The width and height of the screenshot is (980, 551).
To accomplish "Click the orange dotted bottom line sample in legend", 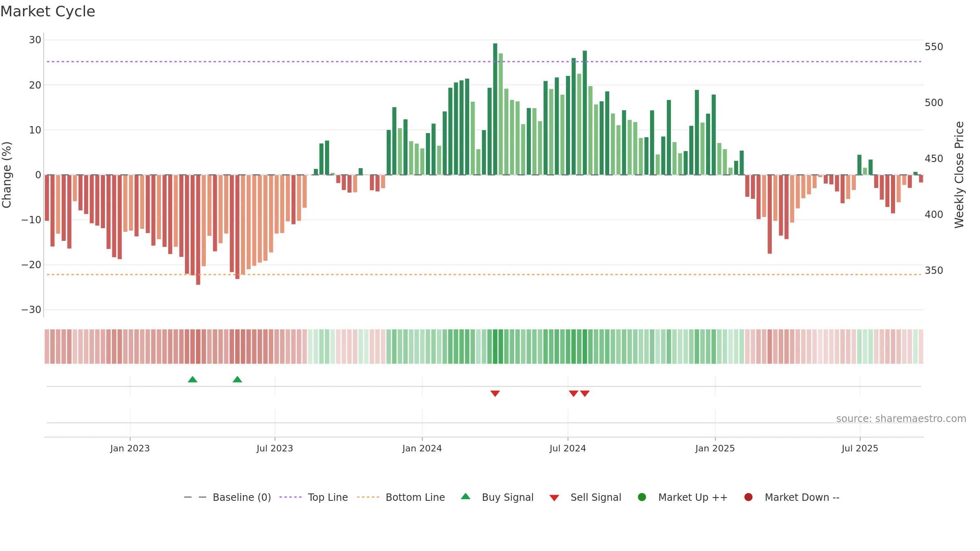I will pyautogui.click(x=368, y=497).
